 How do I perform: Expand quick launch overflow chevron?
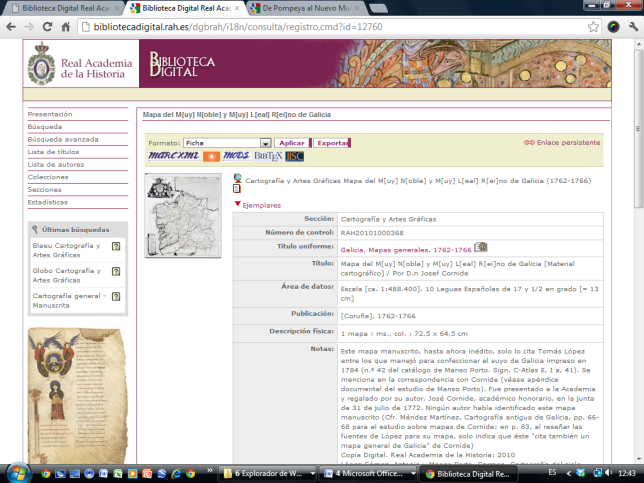click(x=210, y=470)
